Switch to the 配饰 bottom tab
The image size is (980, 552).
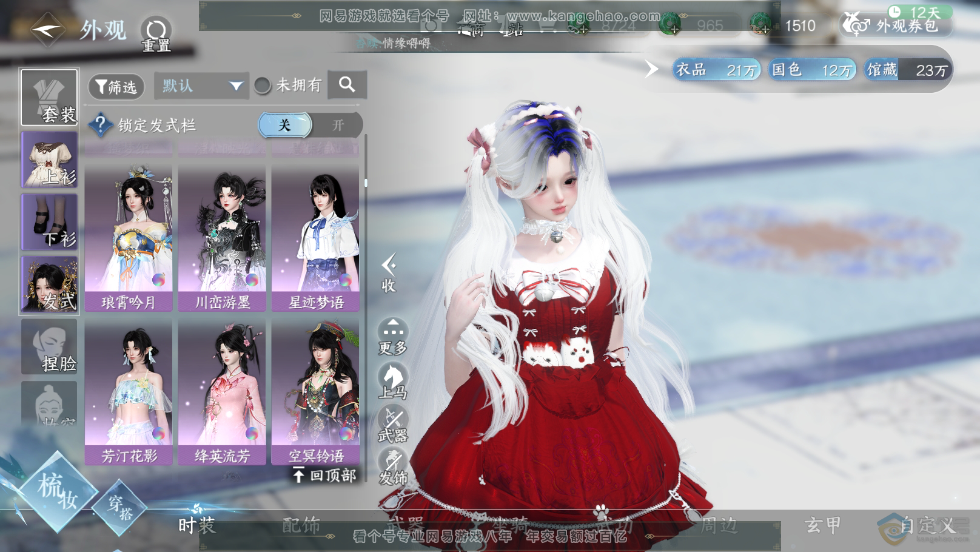tap(301, 525)
